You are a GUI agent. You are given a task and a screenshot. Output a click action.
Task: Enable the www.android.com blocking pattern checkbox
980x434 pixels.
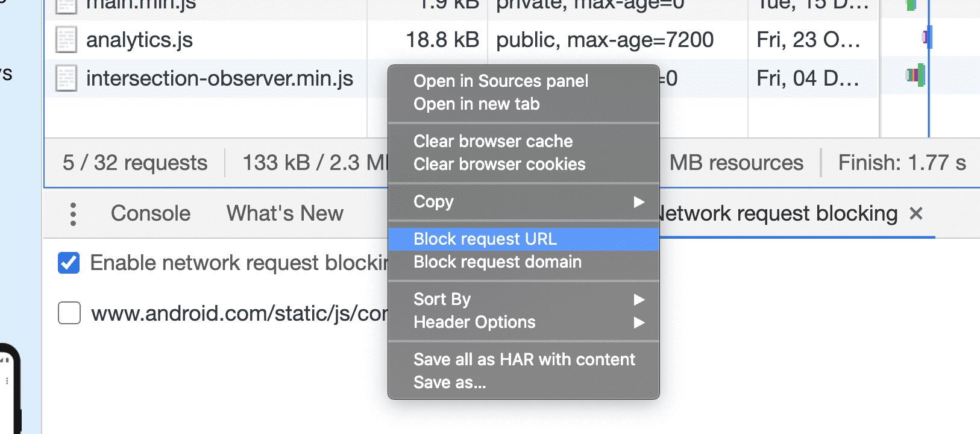point(68,313)
